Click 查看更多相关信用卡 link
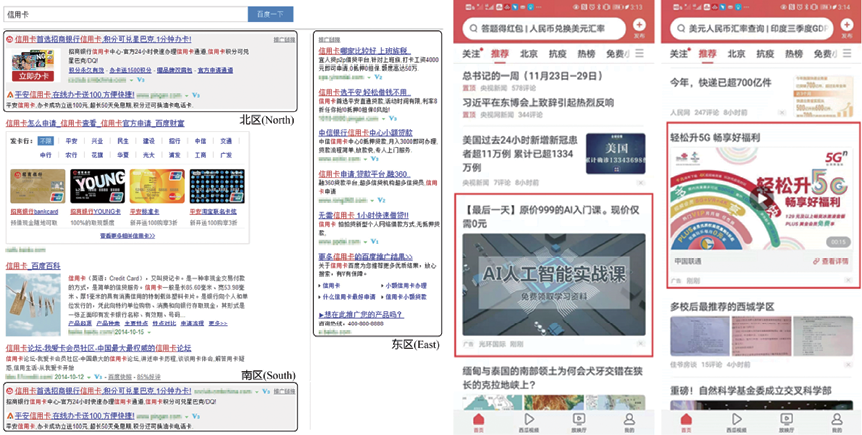Screen dimensions: 862x435 tap(128, 235)
